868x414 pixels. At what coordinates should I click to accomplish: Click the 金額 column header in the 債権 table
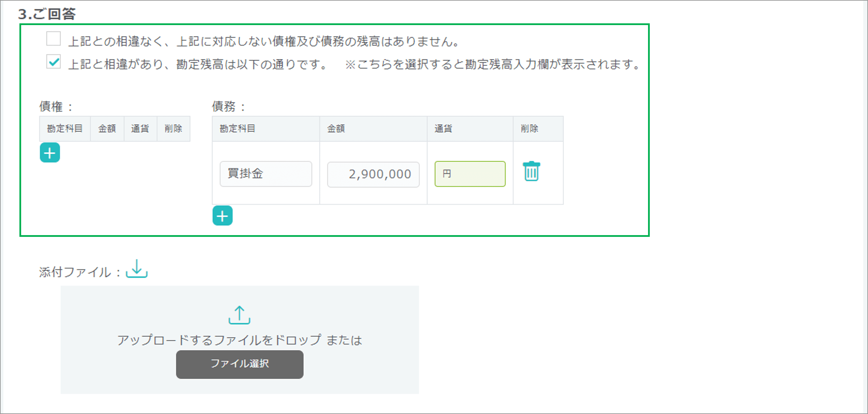(x=107, y=128)
